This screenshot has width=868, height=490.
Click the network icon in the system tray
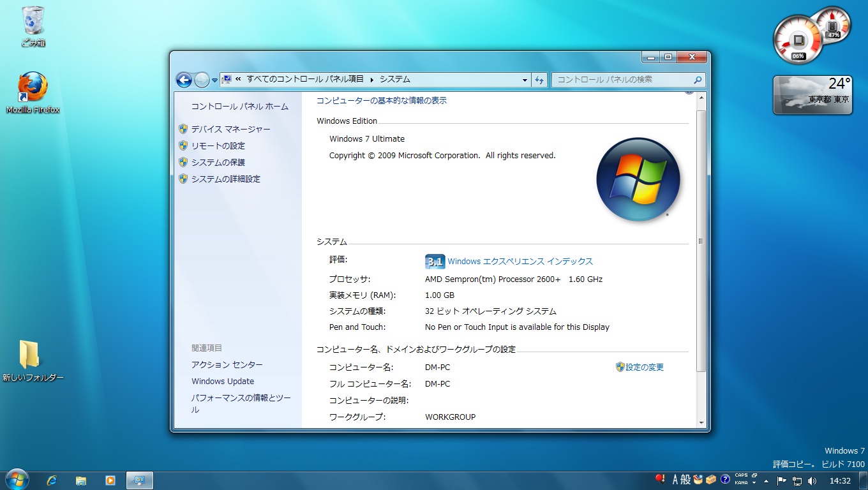797,480
